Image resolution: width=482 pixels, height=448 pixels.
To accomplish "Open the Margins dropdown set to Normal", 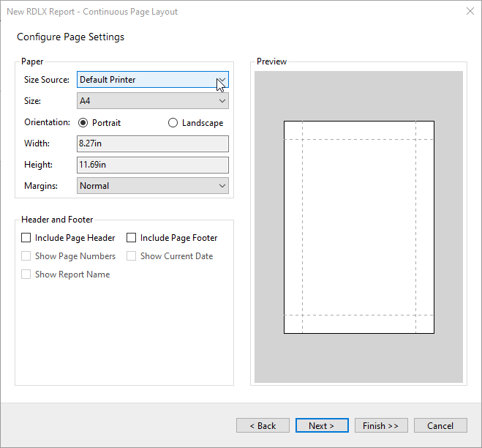I will click(x=152, y=186).
